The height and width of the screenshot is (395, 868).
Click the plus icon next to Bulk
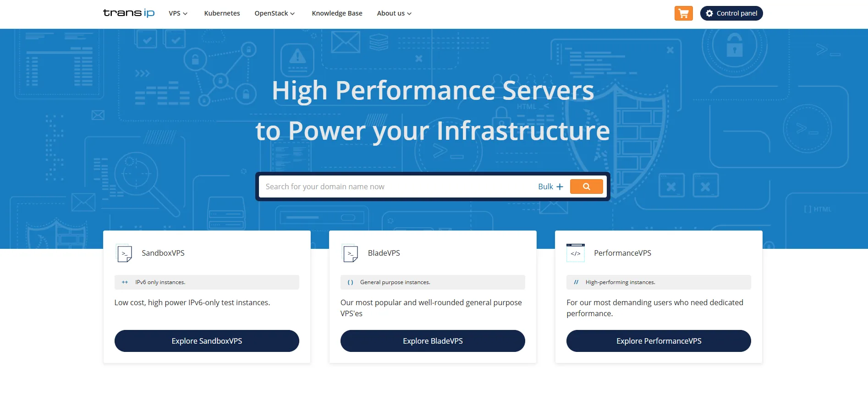(560, 187)
